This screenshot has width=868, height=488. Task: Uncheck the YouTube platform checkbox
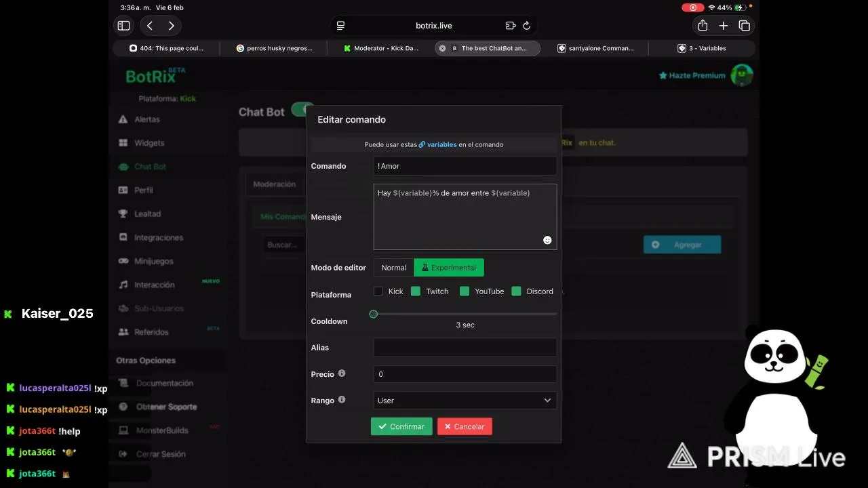click(x=465, y=291)
